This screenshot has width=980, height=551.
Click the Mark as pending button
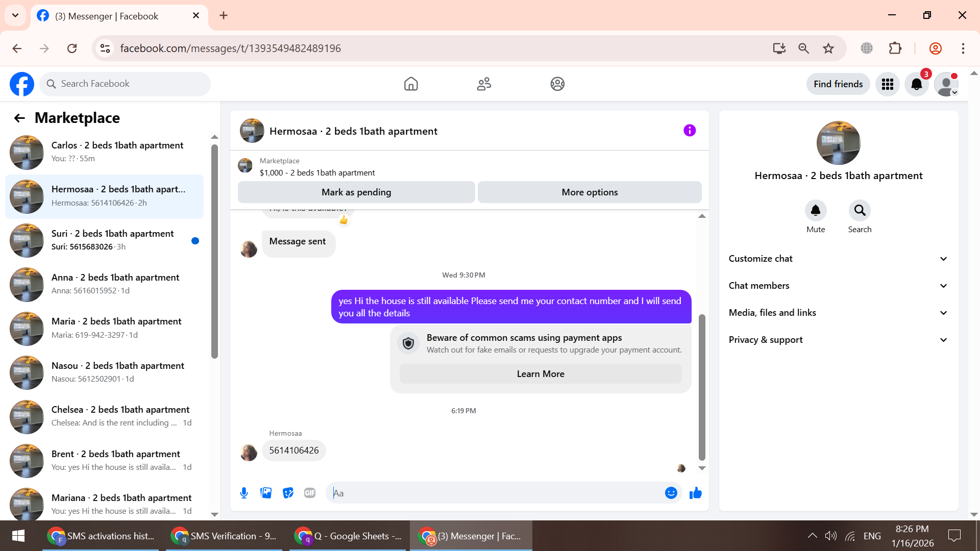(x=356, y=192)
